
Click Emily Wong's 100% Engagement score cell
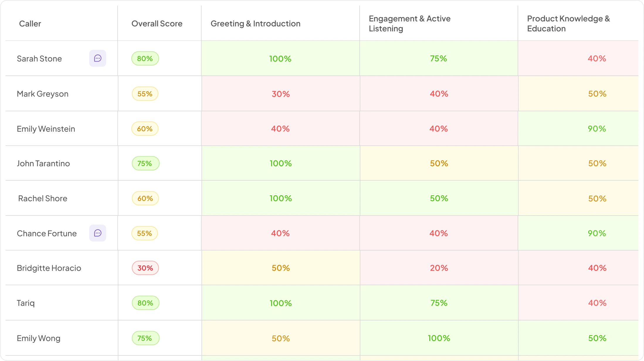click(439, 338)
